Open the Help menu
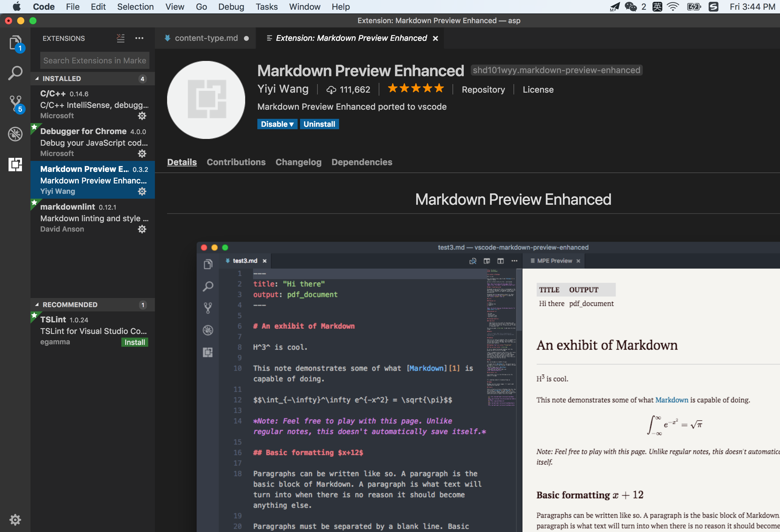The image size is (780, 532). (340, 7)
